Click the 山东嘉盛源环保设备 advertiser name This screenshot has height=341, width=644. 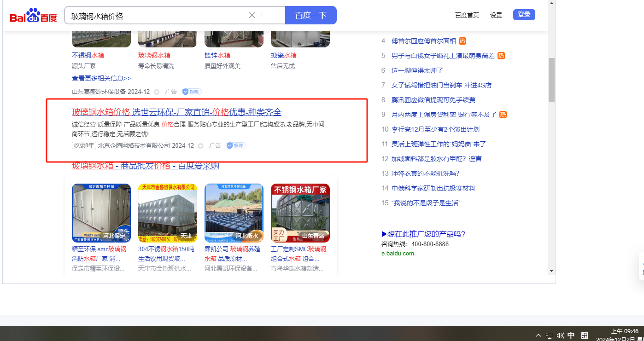(99, 92)
